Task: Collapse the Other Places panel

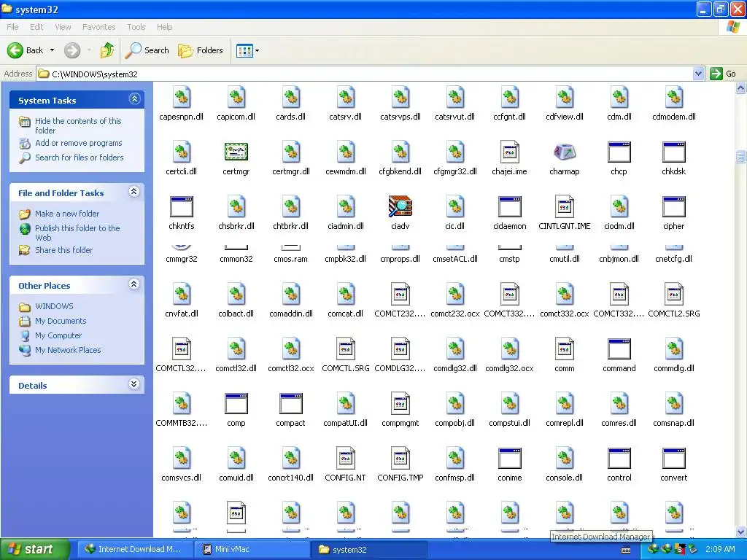Action: tap(134, 284)
